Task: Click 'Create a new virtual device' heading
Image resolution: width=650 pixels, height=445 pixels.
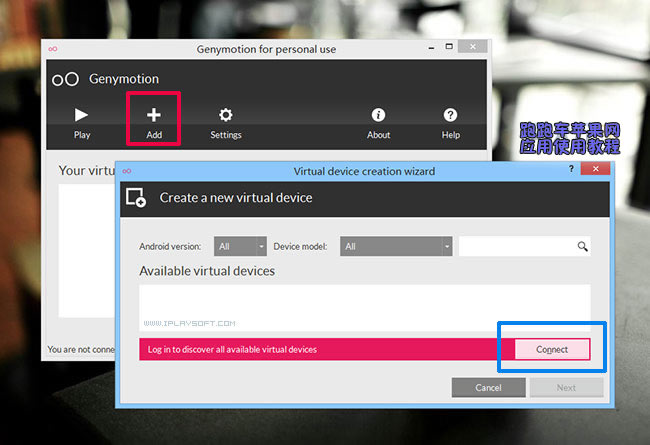Action: pyautogui.click(x=236, y=198)
